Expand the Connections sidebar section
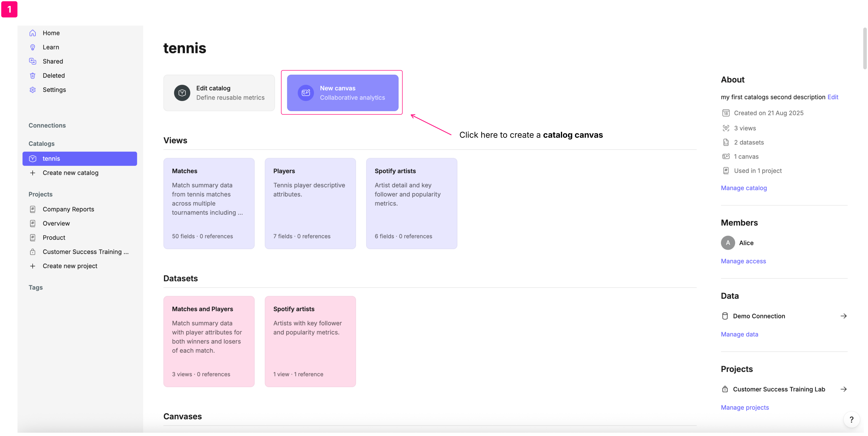 [47, 125]
